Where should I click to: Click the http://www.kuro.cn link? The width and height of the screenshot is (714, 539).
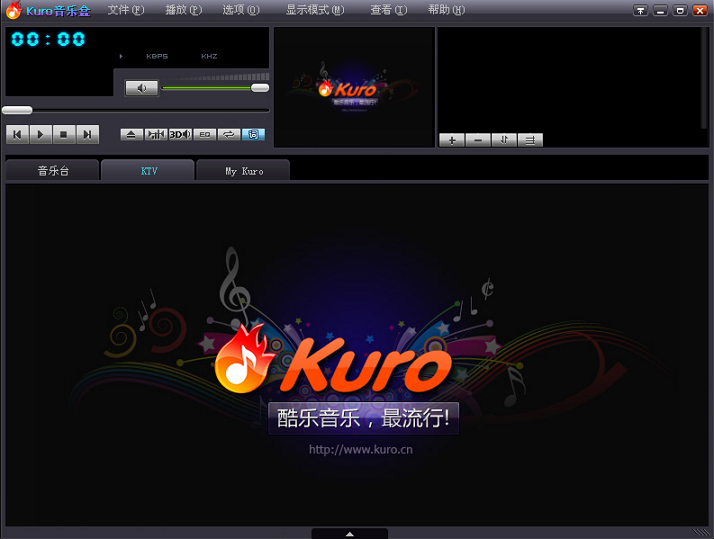[x=361, y=450]
